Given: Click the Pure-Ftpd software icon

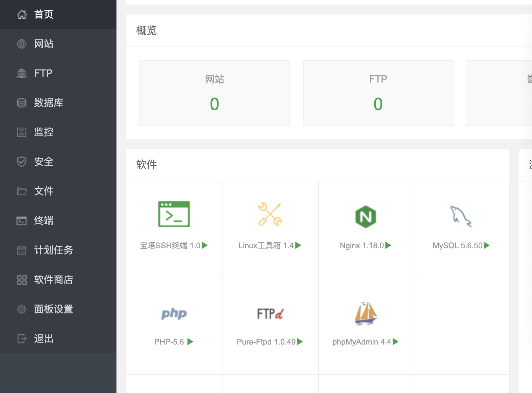Looking at the screenshot, I should tap(270, 313).
